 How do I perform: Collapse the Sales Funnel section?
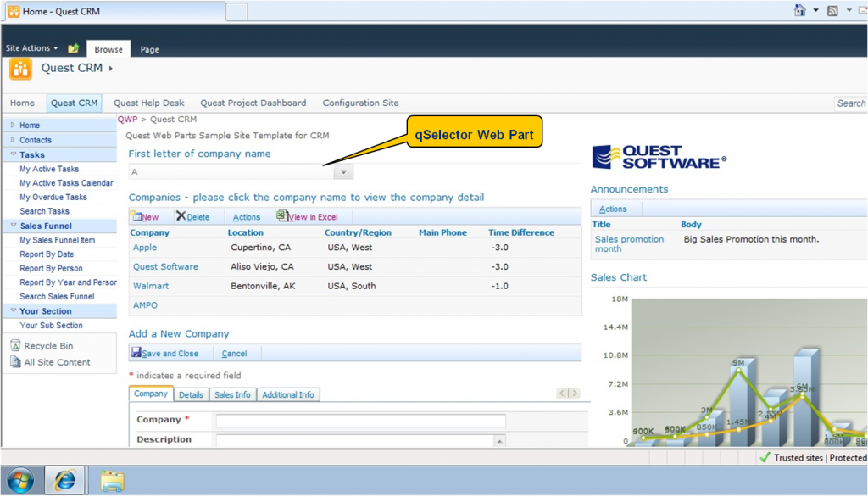tap(14, 225)
